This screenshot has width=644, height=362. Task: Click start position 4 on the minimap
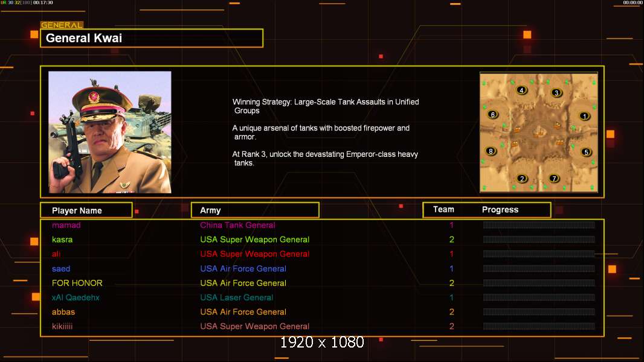coord(521,90)
